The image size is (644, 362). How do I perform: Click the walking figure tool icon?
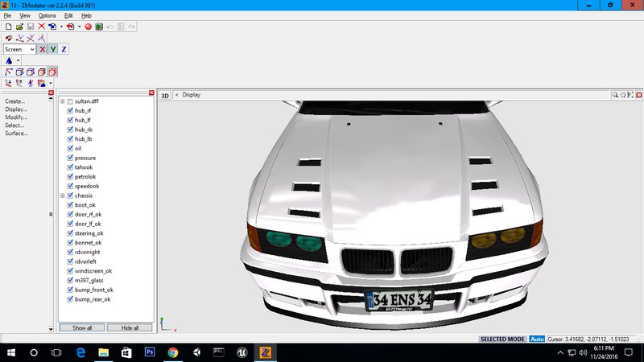(x=31, y=83)
